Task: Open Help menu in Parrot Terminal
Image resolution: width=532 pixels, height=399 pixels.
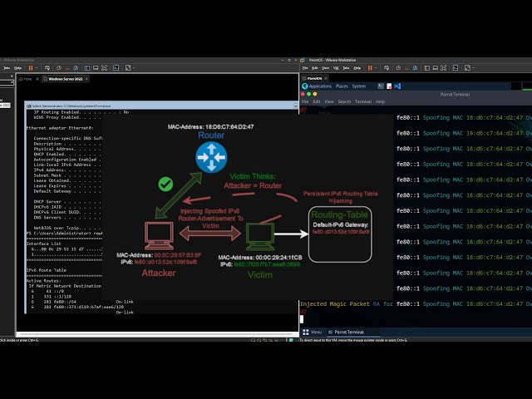Action: point(380,101)
